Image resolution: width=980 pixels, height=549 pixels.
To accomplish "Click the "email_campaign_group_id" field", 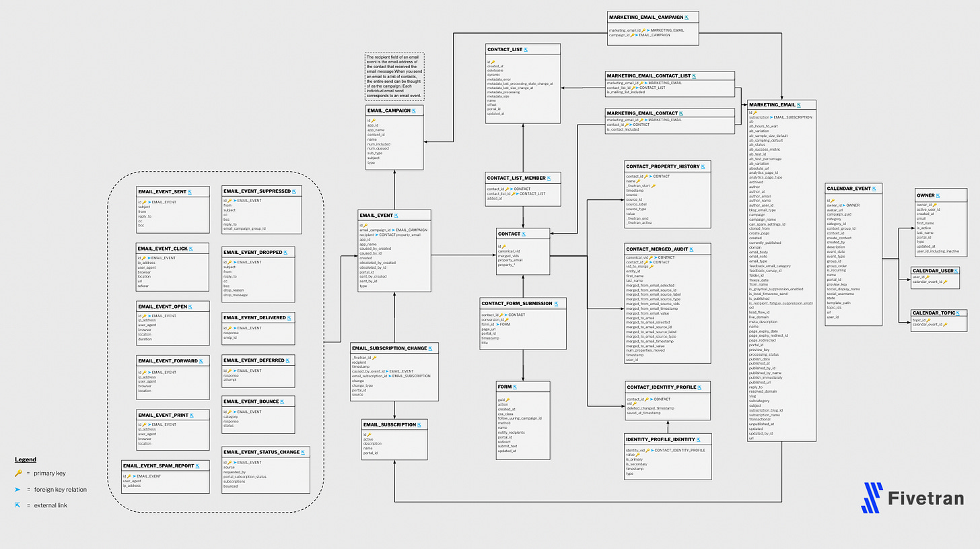I will pyautogui.click(x=245, y=229).
